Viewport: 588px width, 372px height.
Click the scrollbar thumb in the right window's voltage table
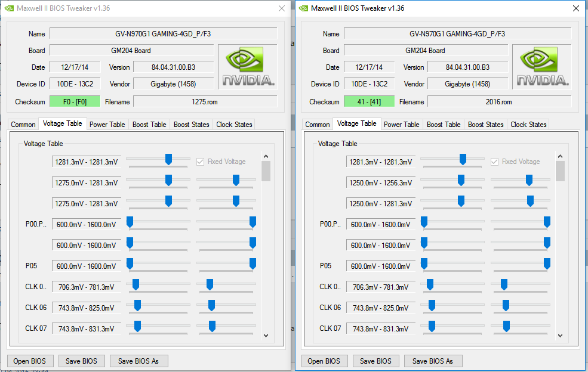561,171
